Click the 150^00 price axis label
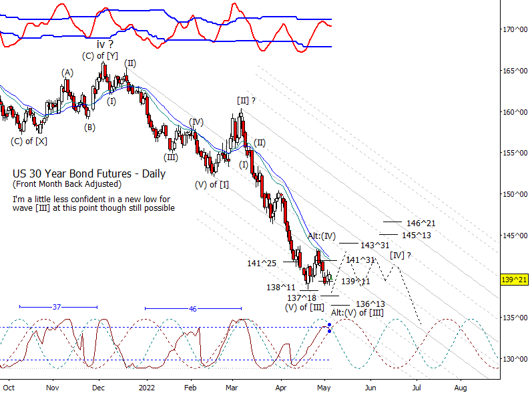Viewport: 532px width, 397px height. click(515, 194)
